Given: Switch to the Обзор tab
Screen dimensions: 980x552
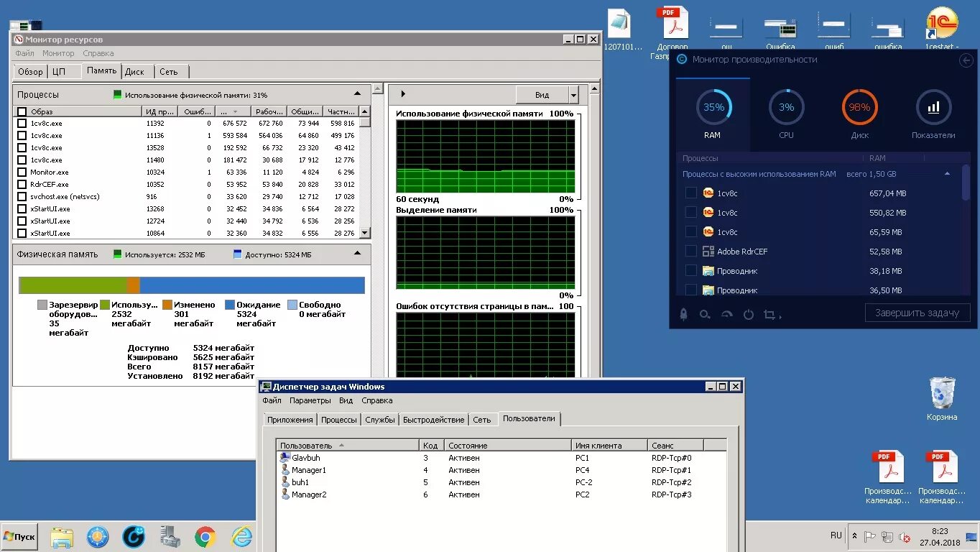Looking at the screenshot, I should [x=30, y=72].
